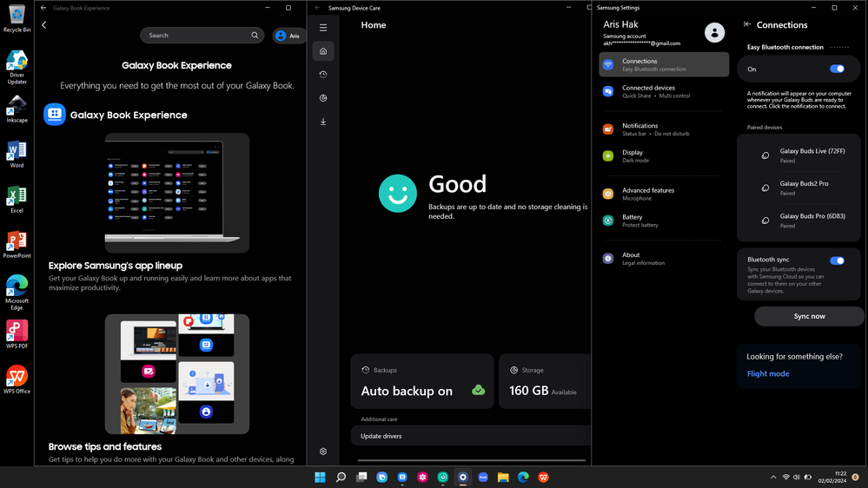Click Update drivers under Additional care
This screenshot has height=488, width=868.
pos(471,436)
